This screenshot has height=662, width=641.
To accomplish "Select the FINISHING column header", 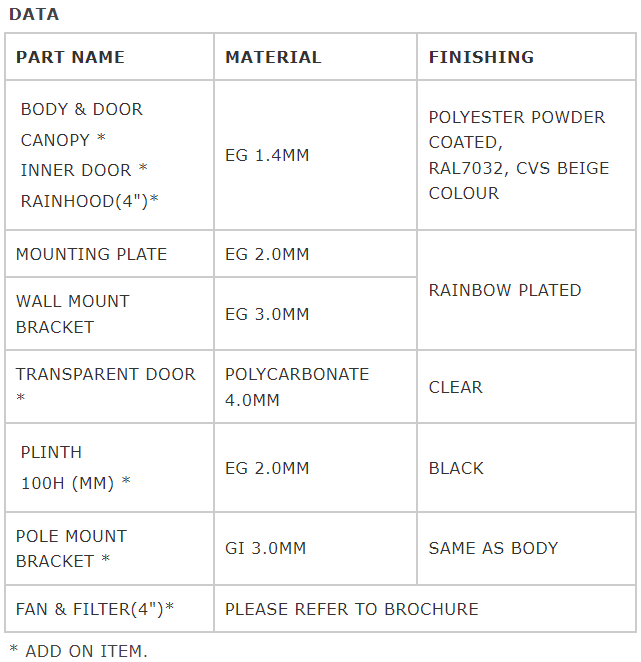I will click(x=481, y=57).
